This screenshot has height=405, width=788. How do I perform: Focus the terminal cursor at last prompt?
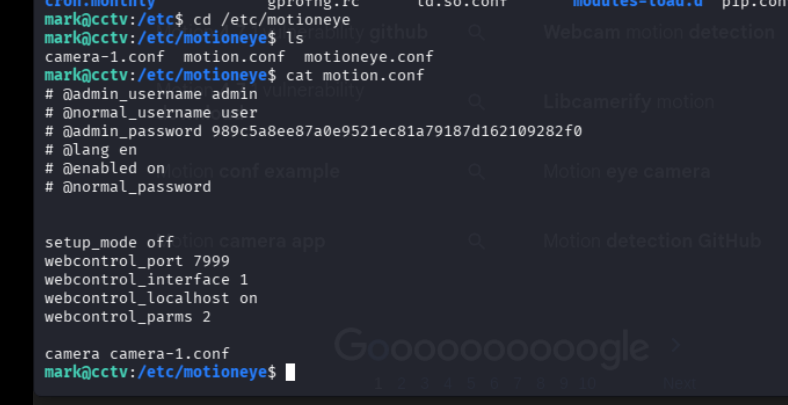tap(290, 372)
